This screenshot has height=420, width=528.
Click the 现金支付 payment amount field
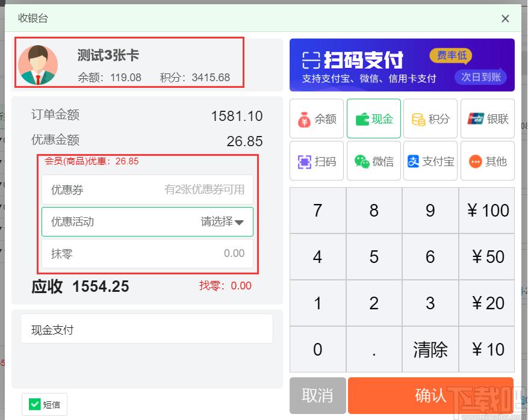tap(147, 329)
